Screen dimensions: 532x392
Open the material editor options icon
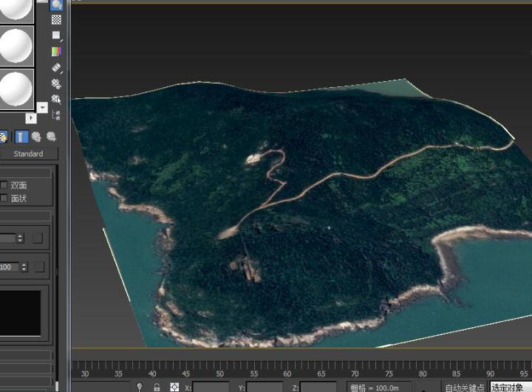pos(56,83)
